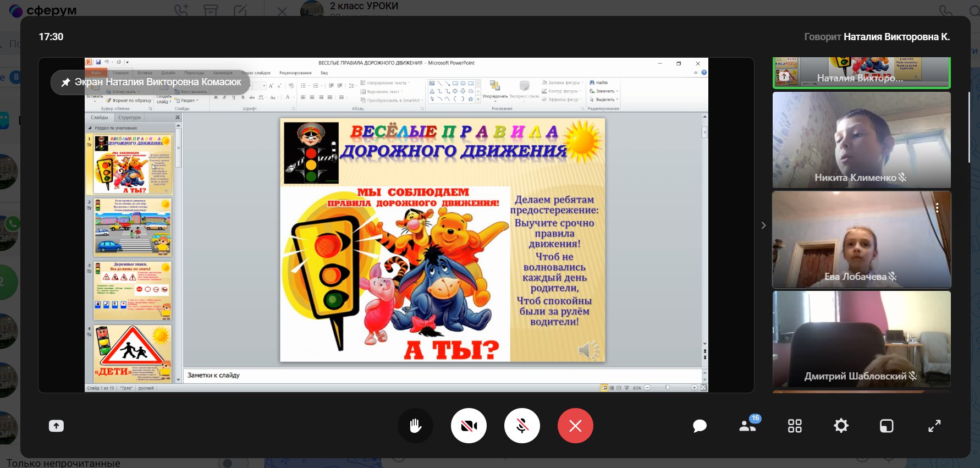Select the rectangle shape in gallery
This screenshot has height=468, width=980.
pyautogui.click(x=455, y=84)
